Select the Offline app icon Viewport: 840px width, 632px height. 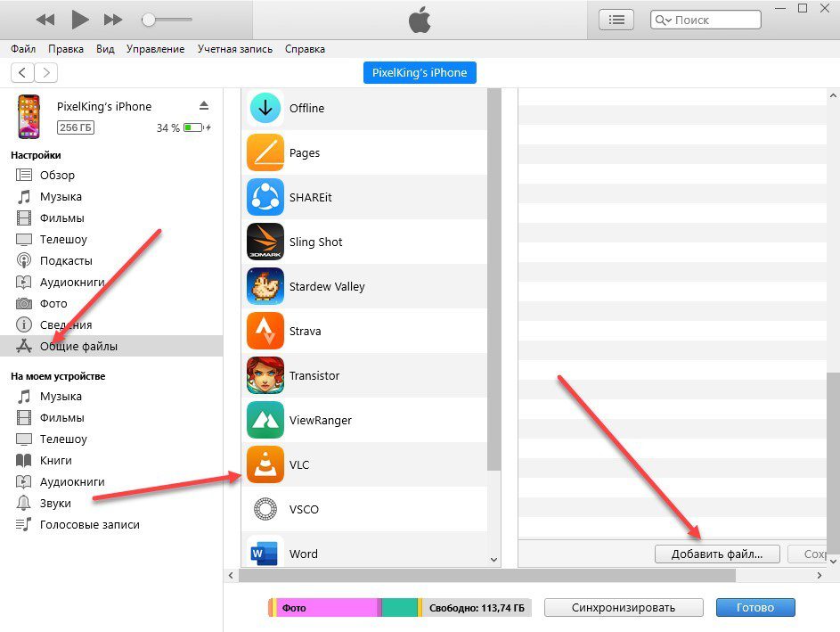(265, 108)
